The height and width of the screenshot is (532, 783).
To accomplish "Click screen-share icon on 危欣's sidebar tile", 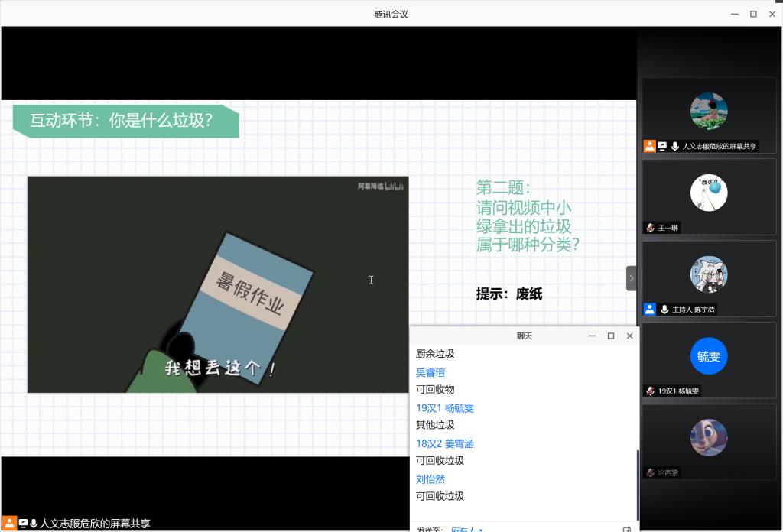I will 662,146.
